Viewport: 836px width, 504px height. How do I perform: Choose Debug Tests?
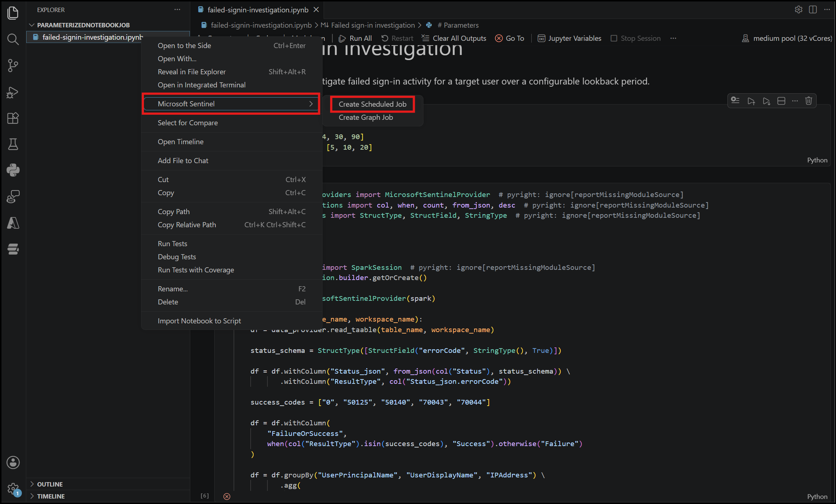[231, 257]
